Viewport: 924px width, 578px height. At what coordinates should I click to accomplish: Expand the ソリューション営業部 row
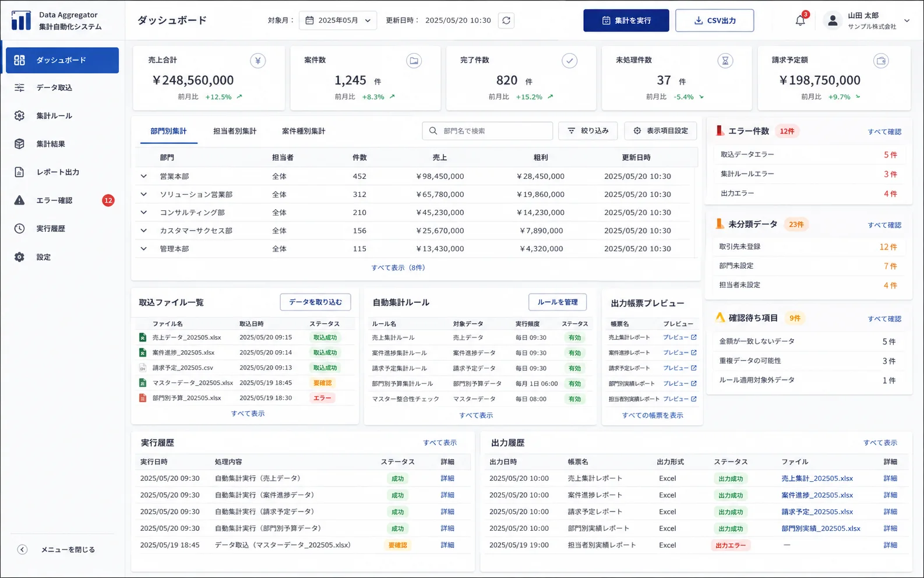tap(144, 194)
